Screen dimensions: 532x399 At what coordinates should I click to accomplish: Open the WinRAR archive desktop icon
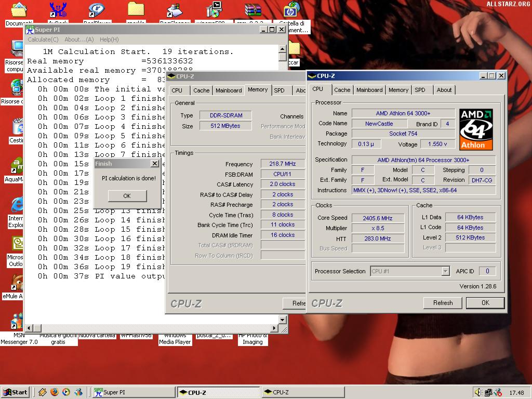point(253,10)
